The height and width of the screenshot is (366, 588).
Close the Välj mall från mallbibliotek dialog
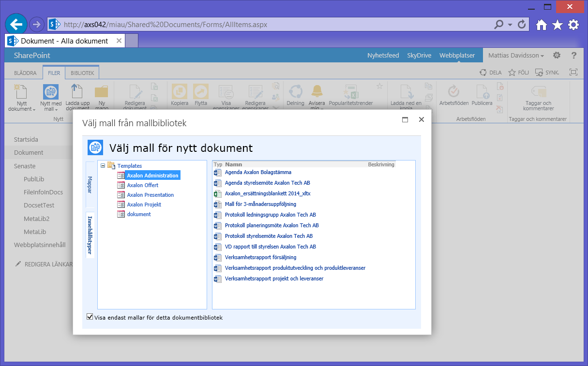pos(422,119)
